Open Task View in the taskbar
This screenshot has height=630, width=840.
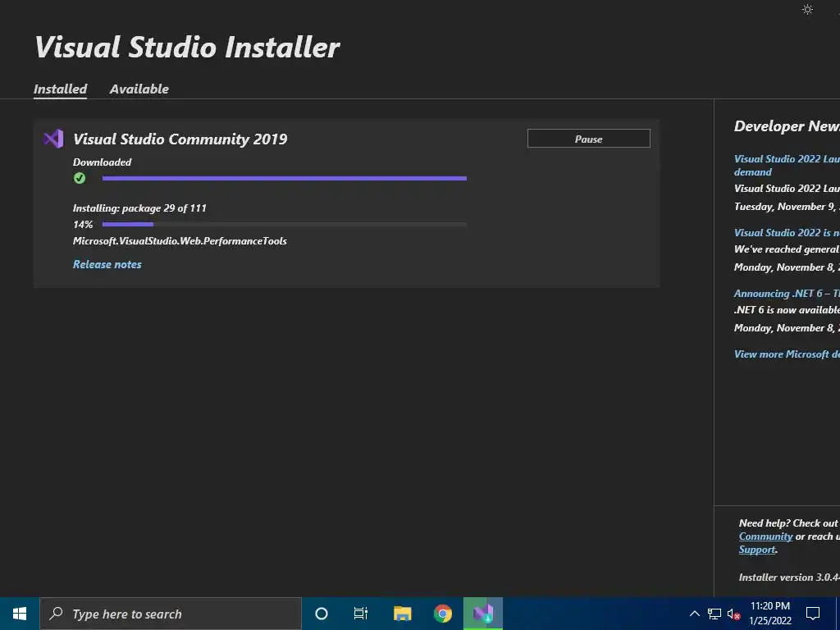(x=361, y=614)
